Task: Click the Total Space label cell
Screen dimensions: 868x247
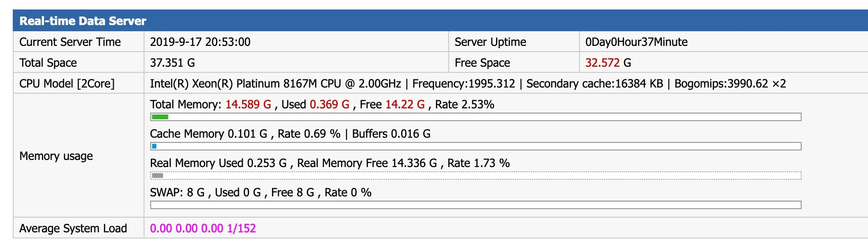Action: click(x=48, y=63)
